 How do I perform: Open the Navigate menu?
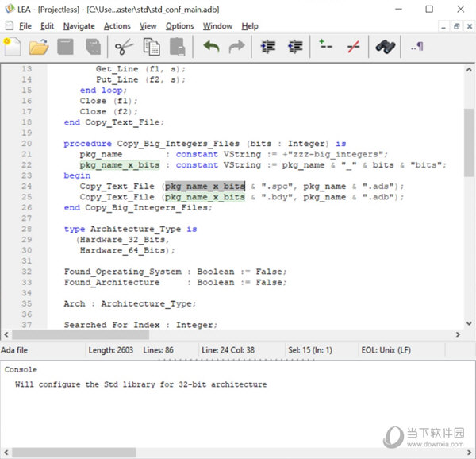point(79,26)
